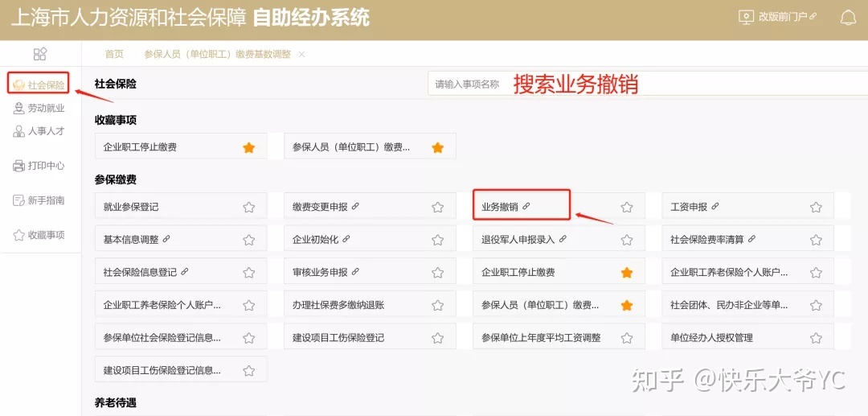Image resolution: width=868 pixels, height=416 pixels.
Task: Open 收藏事项 in the sidebar
Action: pyautogui.click(x=39, y=235)
